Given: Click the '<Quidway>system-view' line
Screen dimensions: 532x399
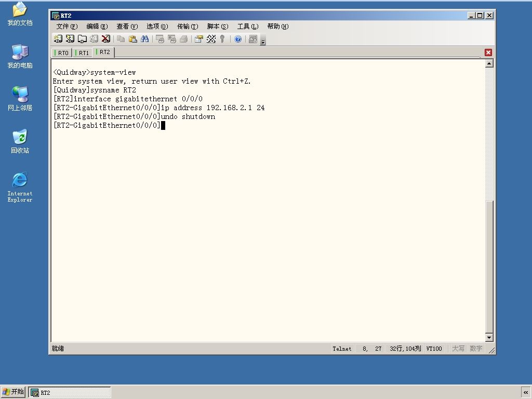Looking at the screenshot, I should click(95, 73).
